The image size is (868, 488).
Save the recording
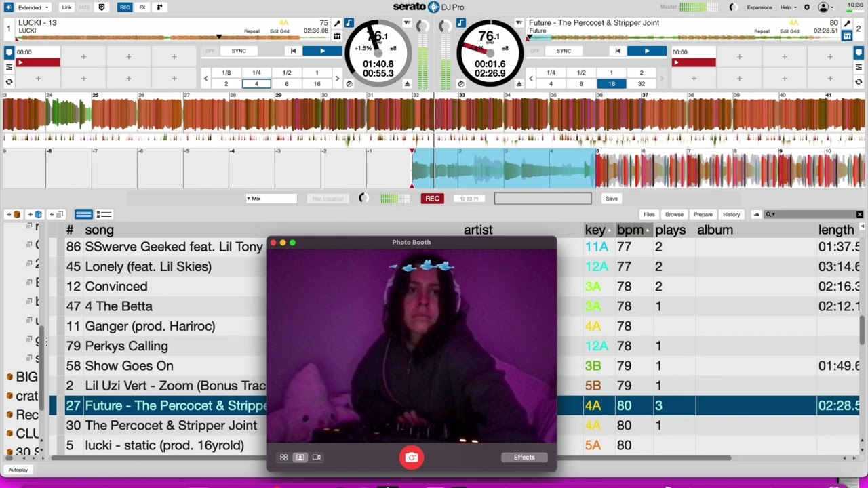pyautogui.click(x=612, y=199)
